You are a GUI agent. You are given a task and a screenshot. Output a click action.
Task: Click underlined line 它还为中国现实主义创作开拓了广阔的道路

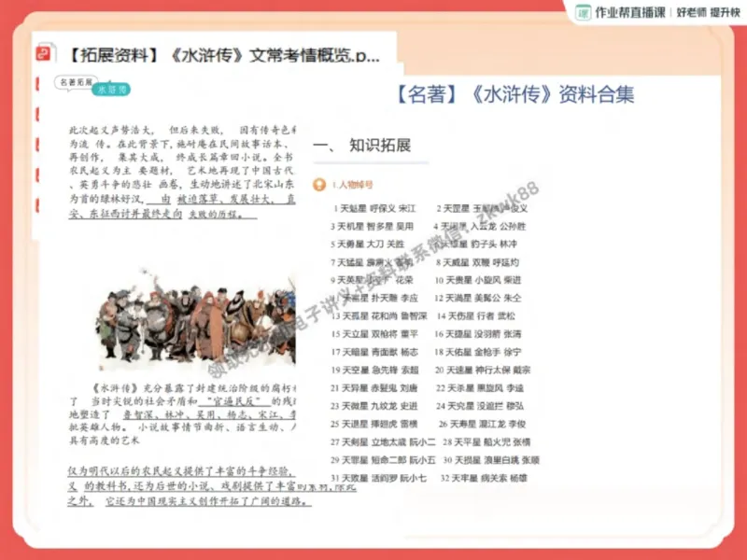click(206, 501)
